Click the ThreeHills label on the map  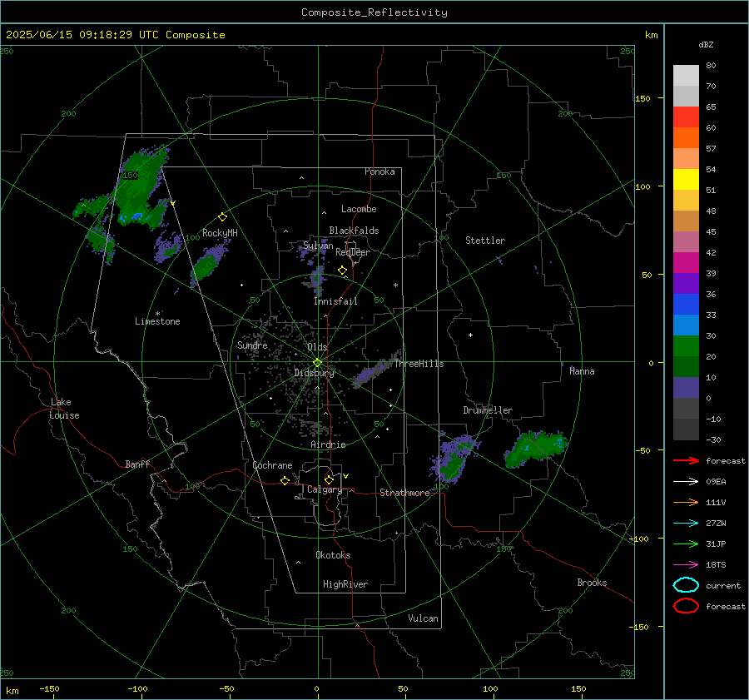[419, 364]
